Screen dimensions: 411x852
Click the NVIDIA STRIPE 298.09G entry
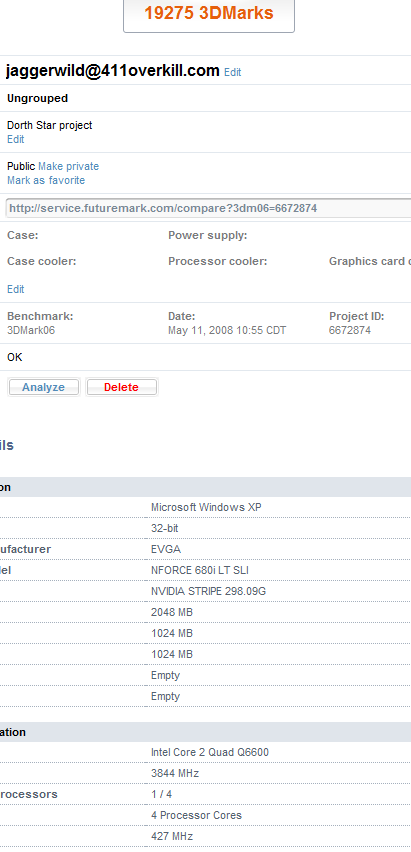(208, 591)
